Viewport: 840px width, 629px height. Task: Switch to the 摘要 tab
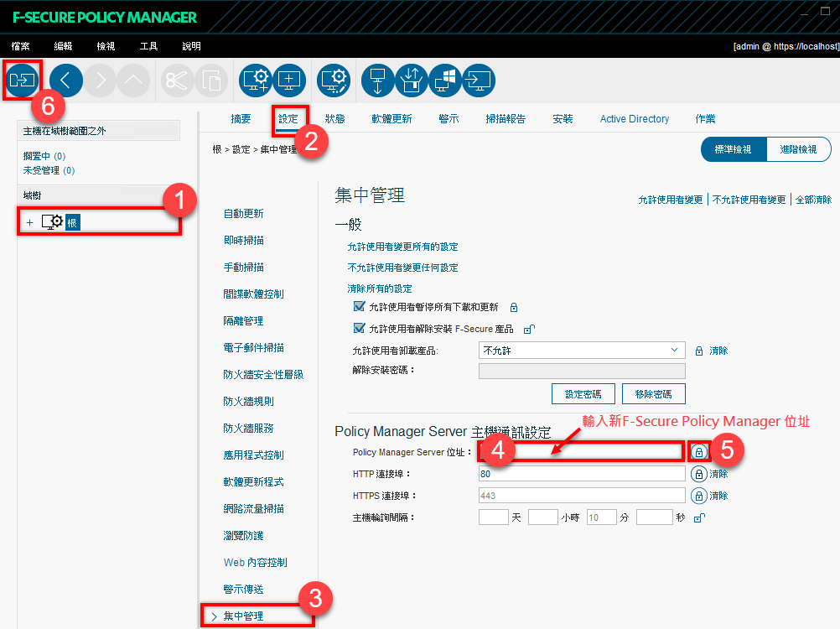pos(241,119)
